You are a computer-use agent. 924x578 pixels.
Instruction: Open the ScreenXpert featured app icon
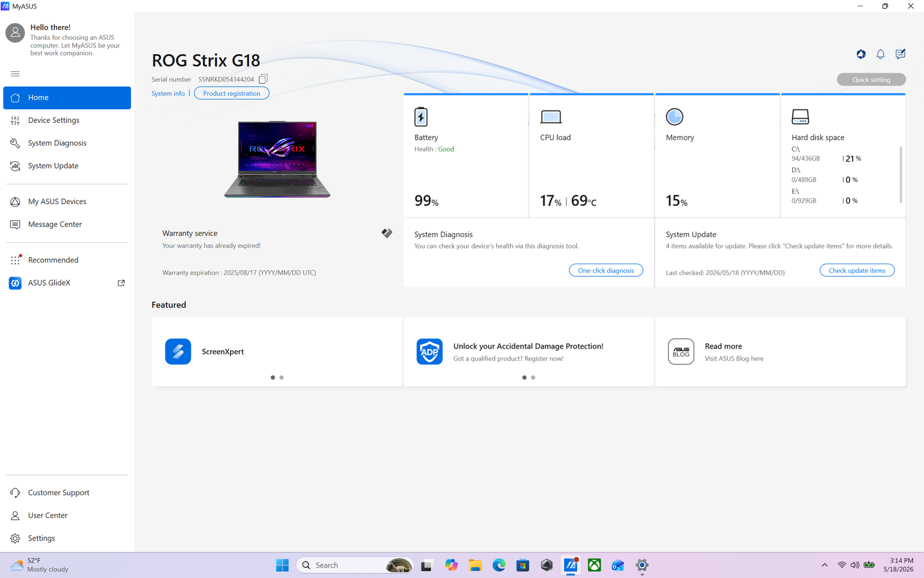(178, 351)
